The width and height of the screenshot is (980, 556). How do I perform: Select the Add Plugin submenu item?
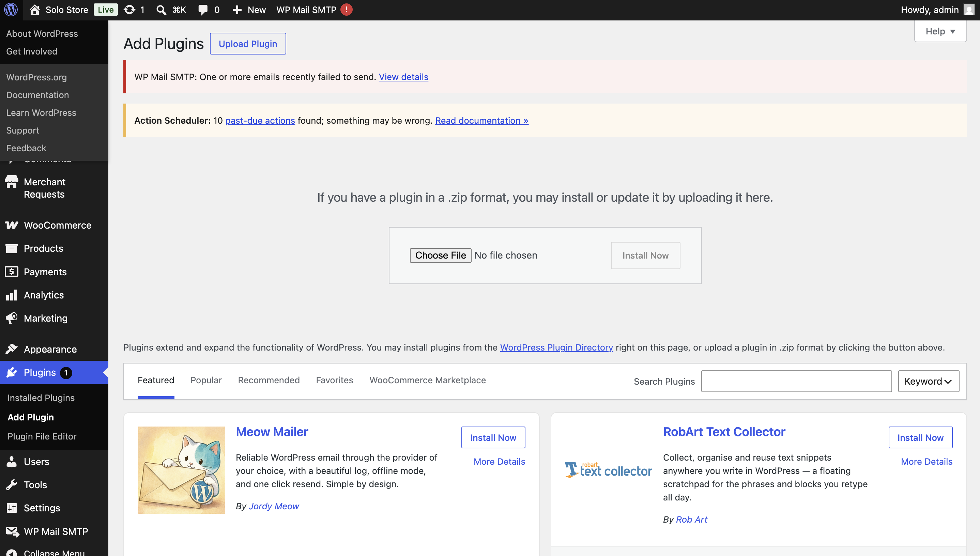31,417
